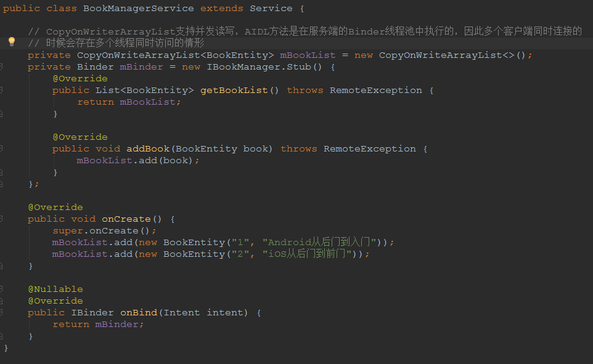Click the "ios从后门到前门" string literal
The image size is (593, 364).
coord(307,254)
